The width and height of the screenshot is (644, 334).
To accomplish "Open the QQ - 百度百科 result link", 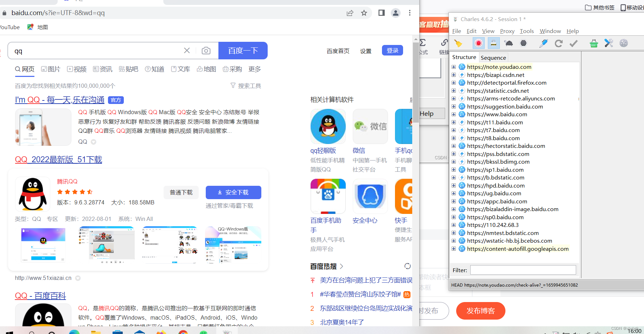I will 40,296.
